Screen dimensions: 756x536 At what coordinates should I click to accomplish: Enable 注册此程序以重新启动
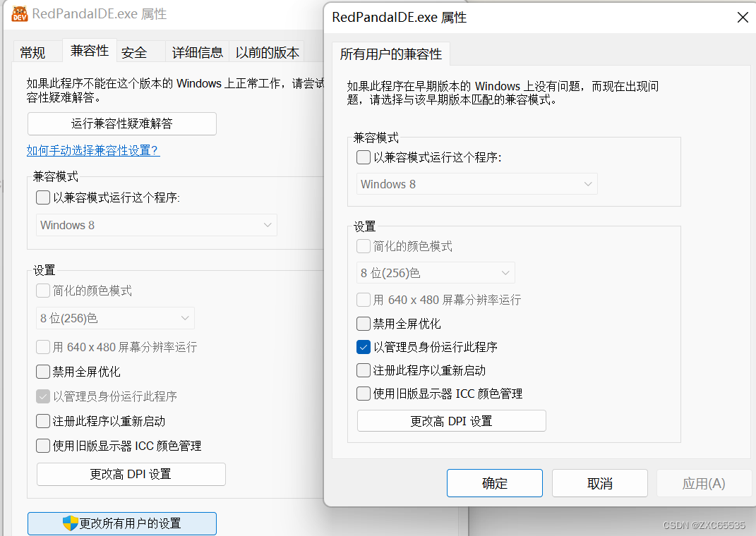pos(363,370)
